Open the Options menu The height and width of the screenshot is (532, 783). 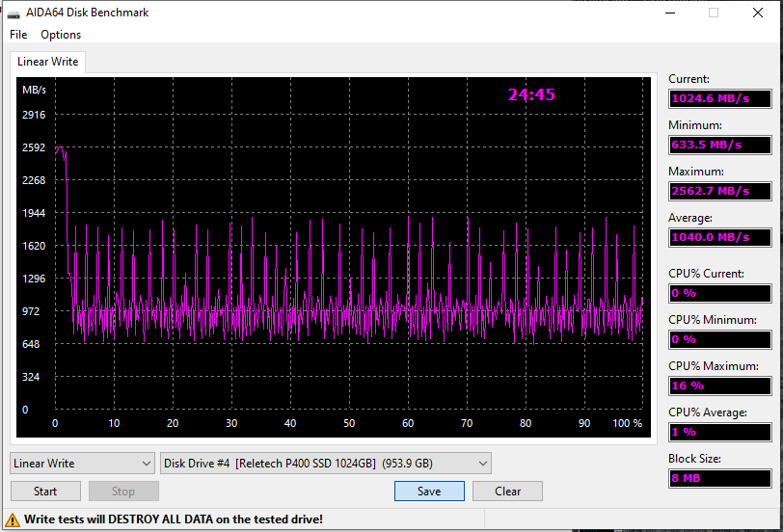(x=61, y=35)
